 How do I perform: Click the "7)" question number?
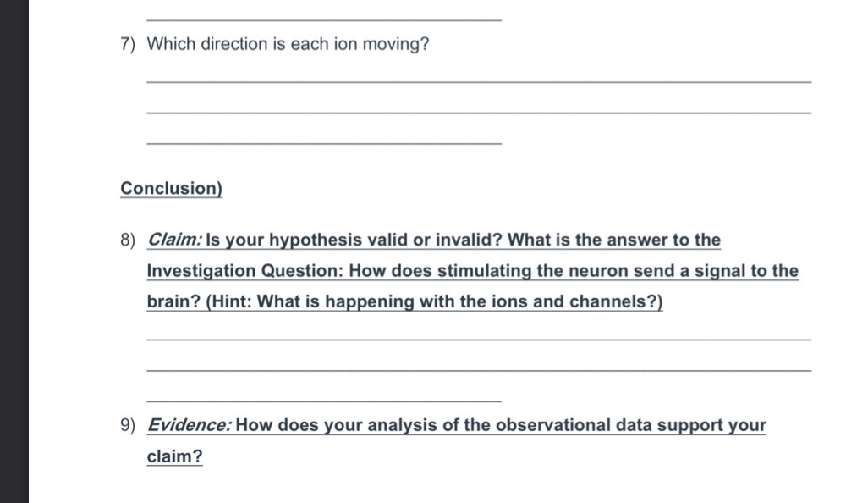tap(128, 44)
